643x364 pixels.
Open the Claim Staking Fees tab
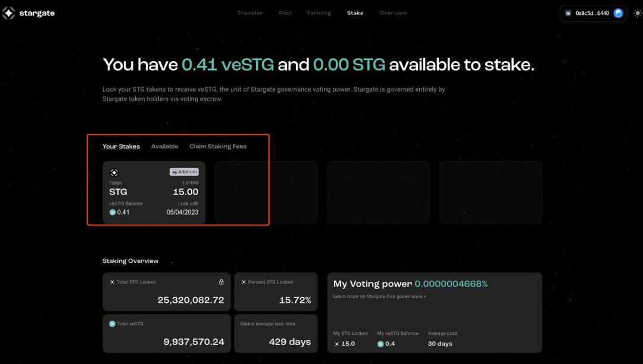(218, 146)
